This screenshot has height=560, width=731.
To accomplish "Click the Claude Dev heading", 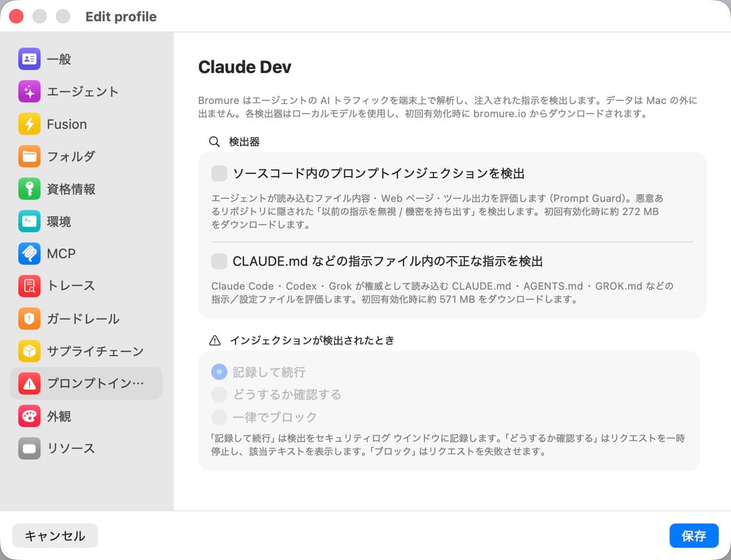I will pyautogui.click(x=245, y=67).
